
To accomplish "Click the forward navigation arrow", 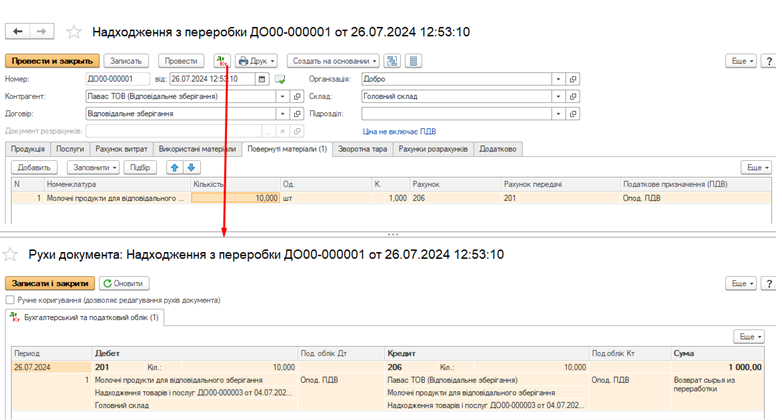I will click(44, 33).
